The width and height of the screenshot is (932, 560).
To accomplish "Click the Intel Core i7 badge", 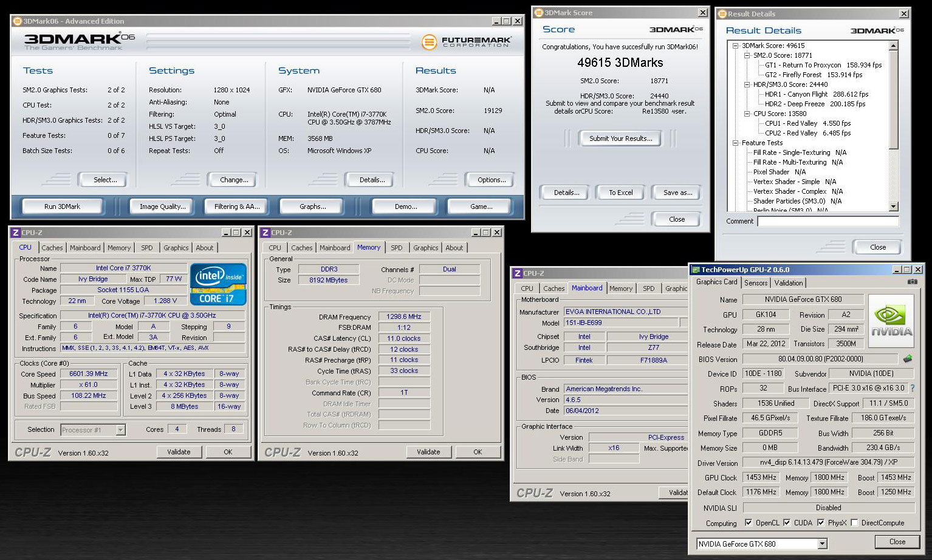I will [218, 284].
